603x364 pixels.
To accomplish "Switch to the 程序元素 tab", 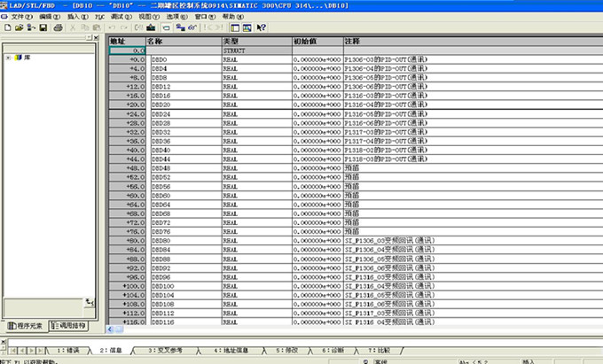I will (26, 326).
